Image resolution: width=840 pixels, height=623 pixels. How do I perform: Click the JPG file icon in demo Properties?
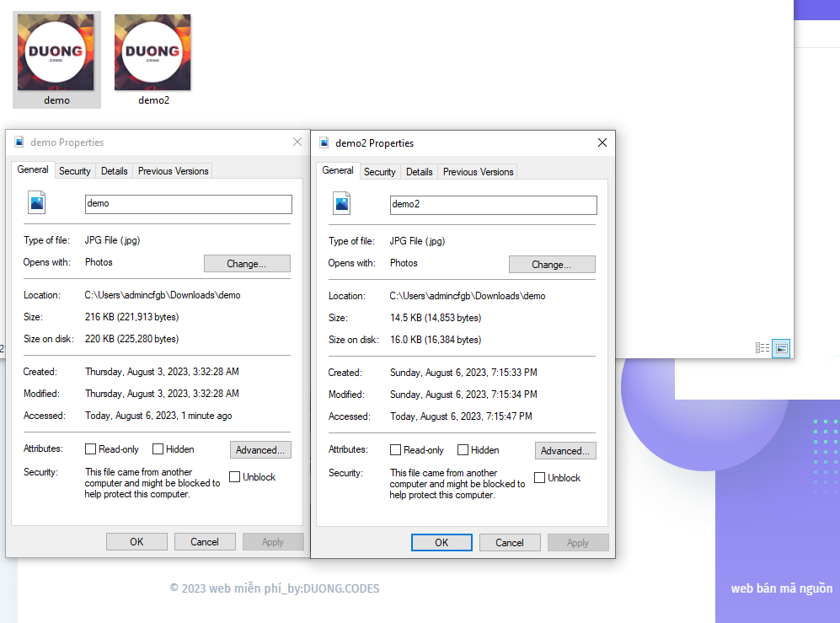37,202
